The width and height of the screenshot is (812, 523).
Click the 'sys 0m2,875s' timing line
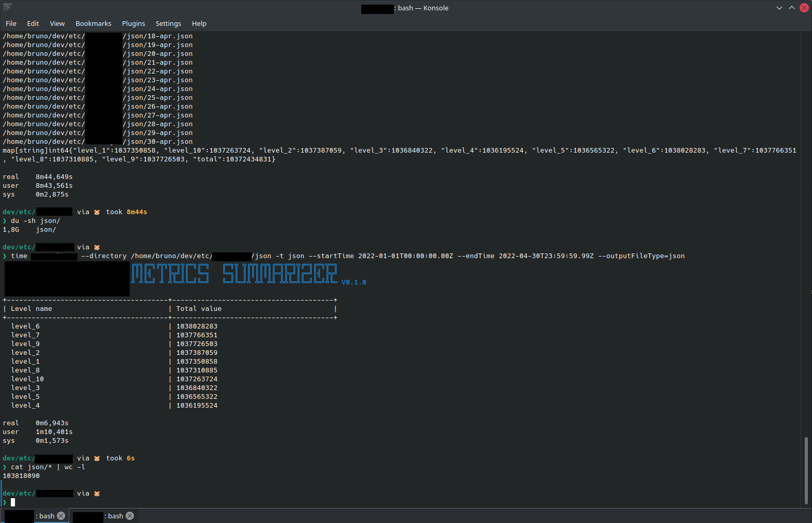[36, 195]
